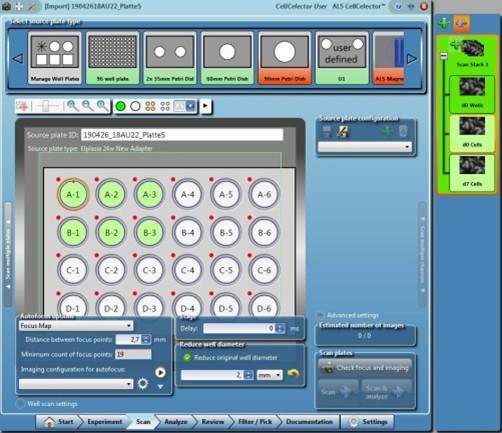Viewport: 502px width, 433px height.
Task: Open the source plate configuration dropdown
Action: click(365, 147)
